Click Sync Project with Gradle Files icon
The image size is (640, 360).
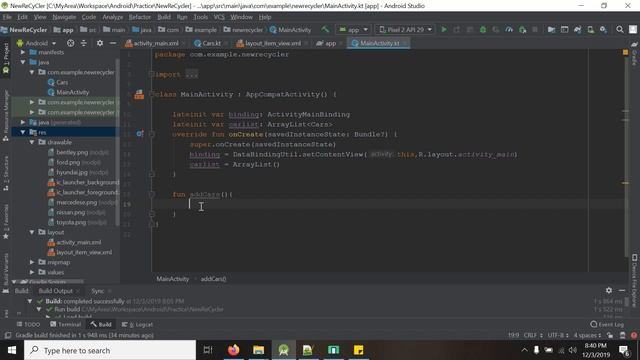[578, 29]
